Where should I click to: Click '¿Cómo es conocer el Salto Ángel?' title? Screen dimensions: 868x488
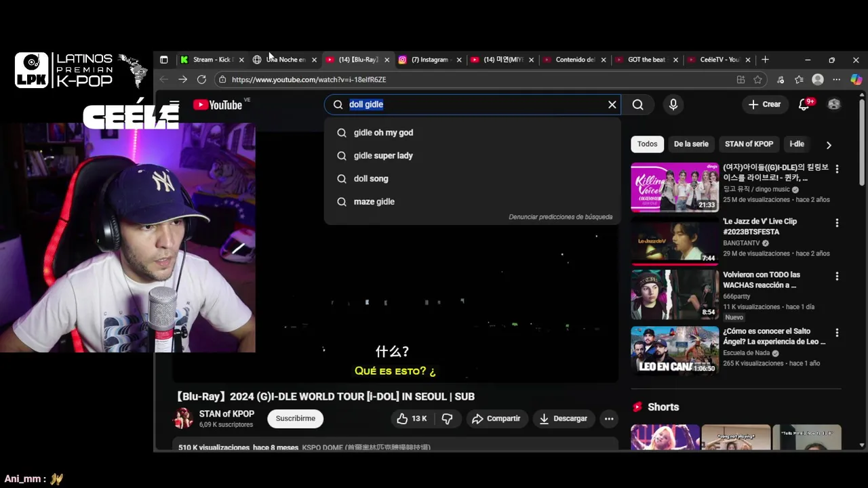pos(774,336)
